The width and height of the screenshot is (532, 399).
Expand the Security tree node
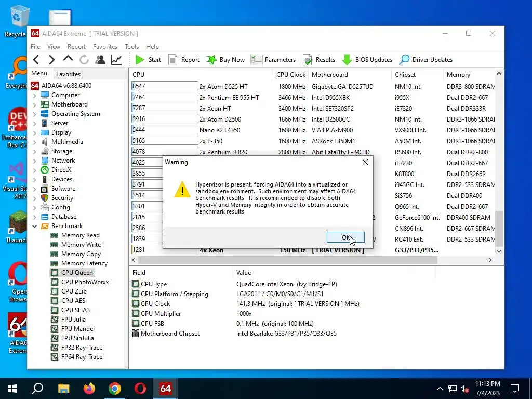(x=34, y=198)
